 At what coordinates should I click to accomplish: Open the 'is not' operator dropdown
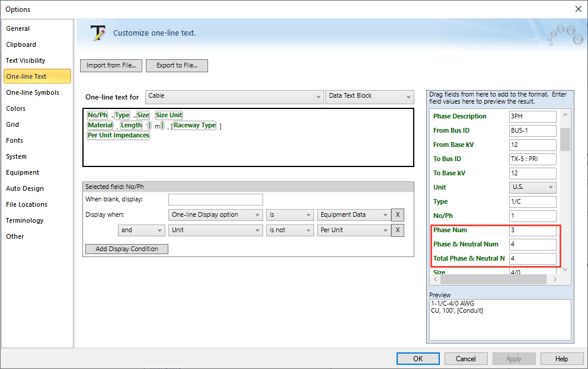[x=290, y=230]
